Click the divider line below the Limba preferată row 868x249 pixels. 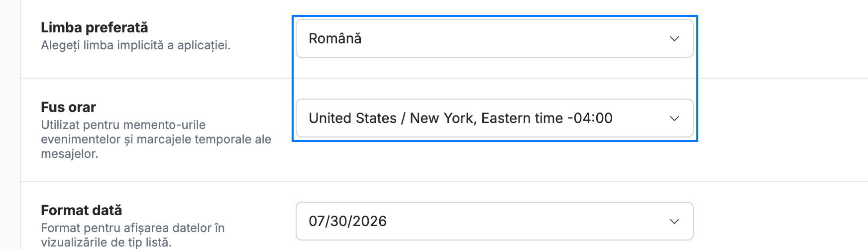pos(444,78)
